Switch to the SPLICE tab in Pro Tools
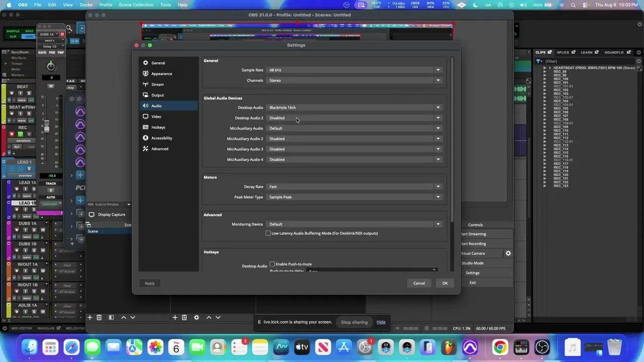Viewport: 644px width, 362px height. tap(562, 52)
